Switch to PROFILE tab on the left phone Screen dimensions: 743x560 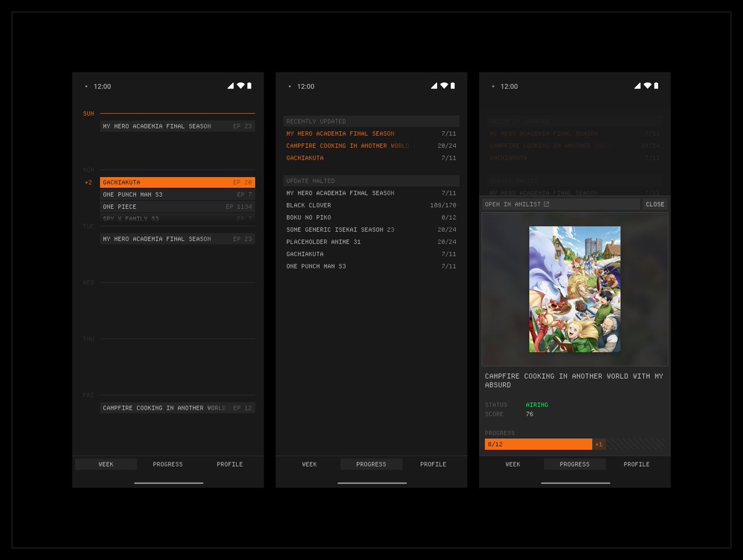[230, 464]
